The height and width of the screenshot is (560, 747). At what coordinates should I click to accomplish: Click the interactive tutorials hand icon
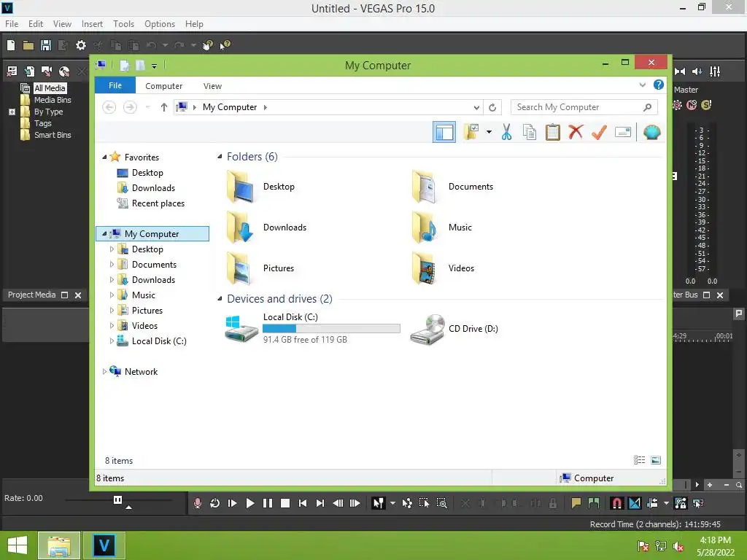coord(208,45)
